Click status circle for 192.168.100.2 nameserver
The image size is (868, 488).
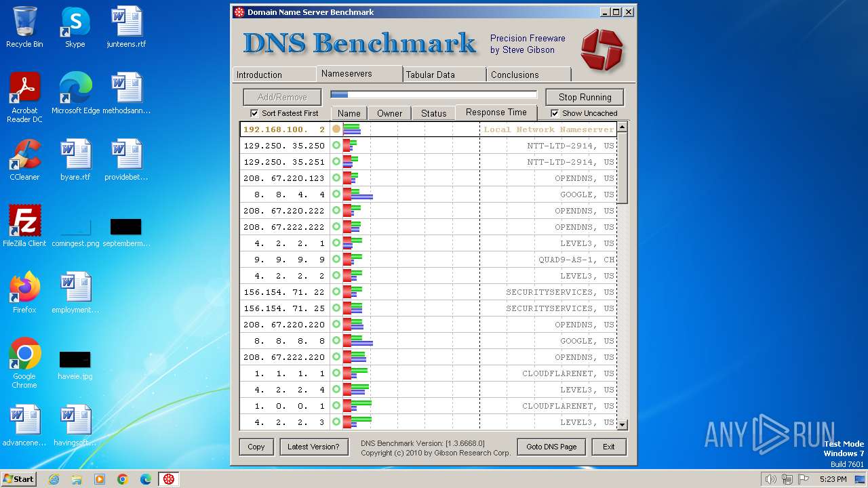click(x=336, y=129)
